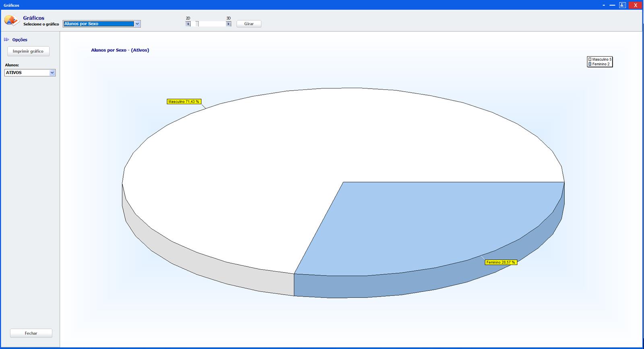Click the white Masculino legend swatch
The image size is (644, 349).
[x=590, y=60]
